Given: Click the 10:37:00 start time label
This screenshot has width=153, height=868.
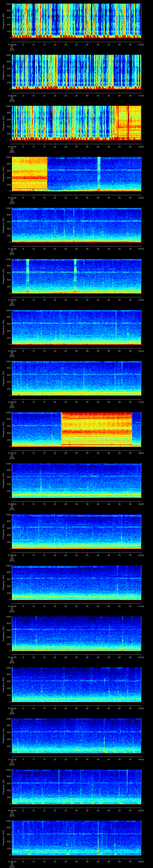Looking at the screenshot, I should point(12,453).
